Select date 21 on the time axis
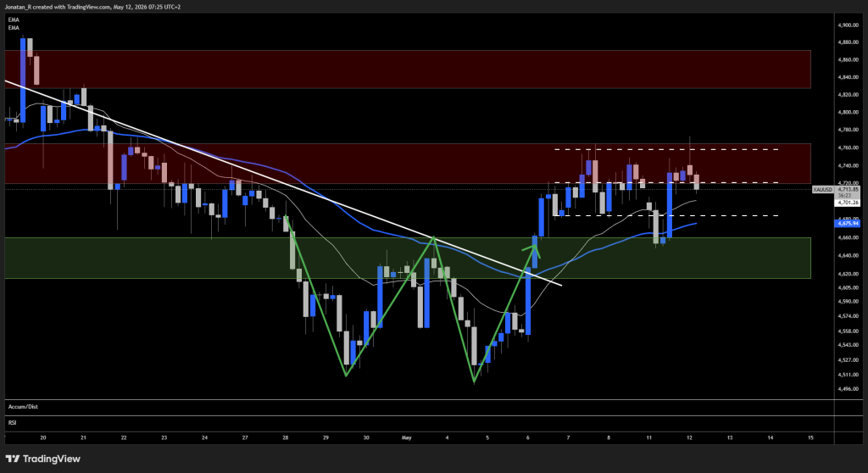This screenshot has width=868, height=473. (x=84, y=437)
